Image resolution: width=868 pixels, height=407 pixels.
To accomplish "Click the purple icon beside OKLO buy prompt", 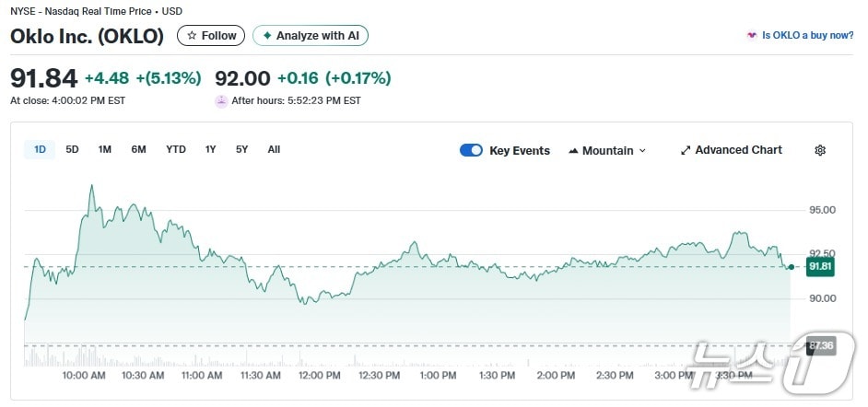I will pos(752,36).
